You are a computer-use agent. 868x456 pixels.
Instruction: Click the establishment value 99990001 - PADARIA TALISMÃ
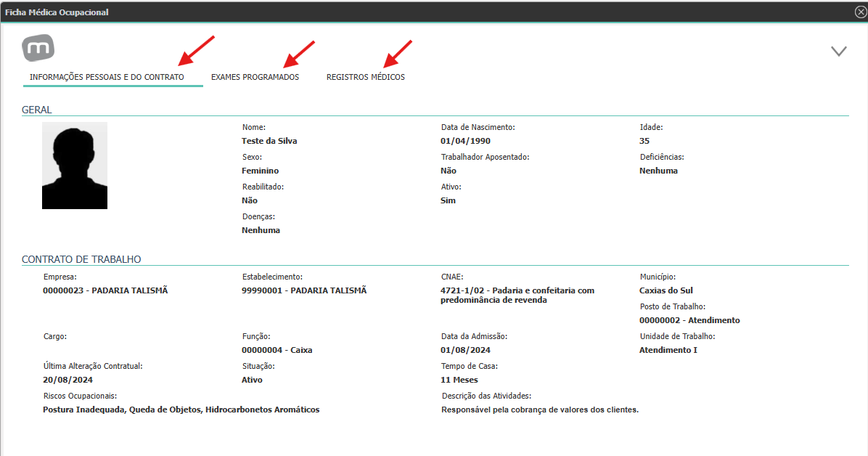(304, 290)
